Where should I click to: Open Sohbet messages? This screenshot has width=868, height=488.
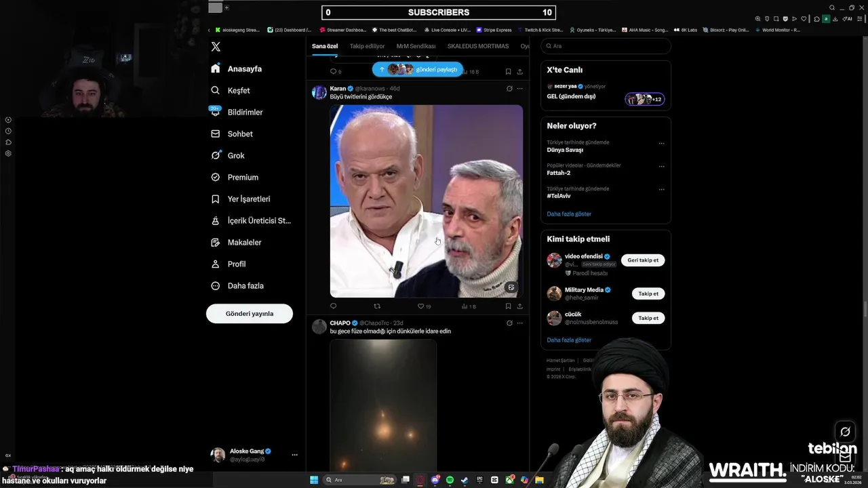(x=232, y=134)
